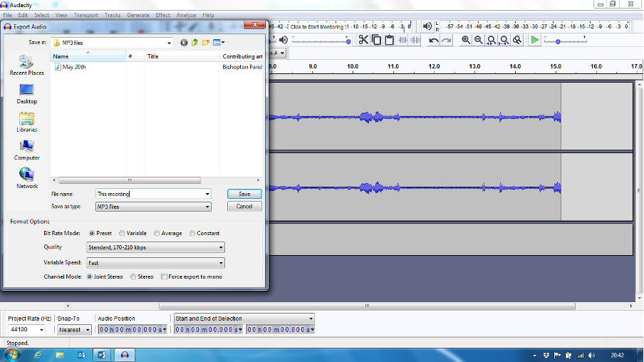Open Network location in sidebar
Image resolution: width=644 pixels, height=362 pixels.
(x=26, y=179)
